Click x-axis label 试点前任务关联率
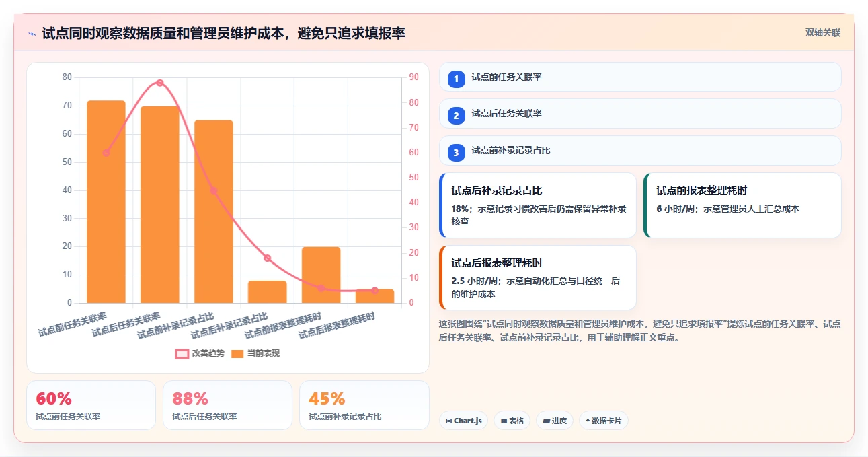This screenshot has width=868, height=457. point(73,324)
